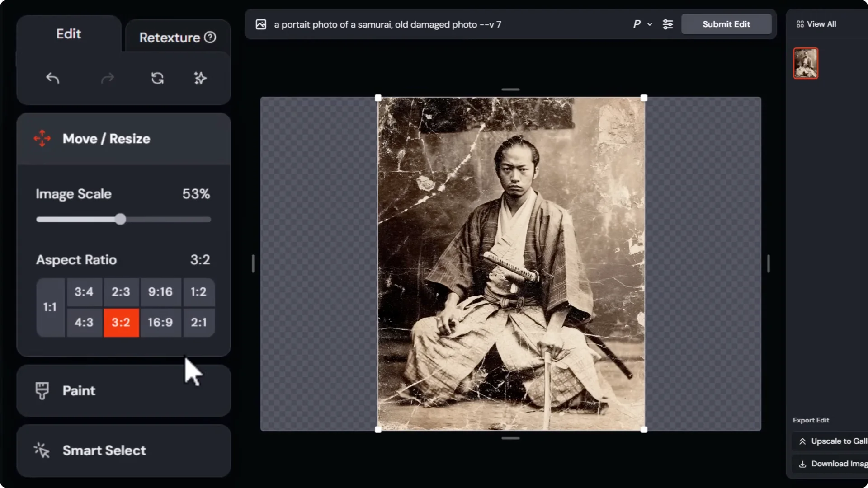
Task: Select the Reset changes icon
Action: (x=157, y=78)
